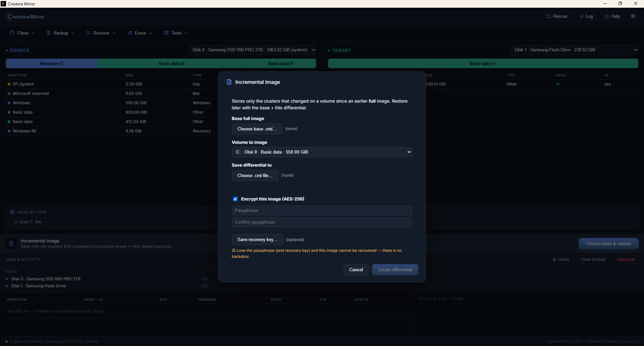Click Choose .cmi file button
This screenshot has height=346, width=644.
coord(255,175)
